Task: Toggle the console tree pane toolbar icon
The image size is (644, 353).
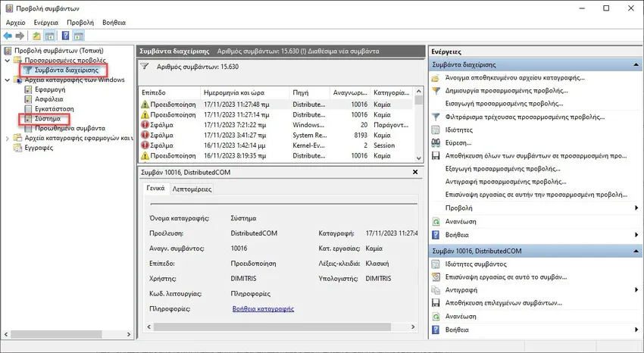Action: pos(49,36)
